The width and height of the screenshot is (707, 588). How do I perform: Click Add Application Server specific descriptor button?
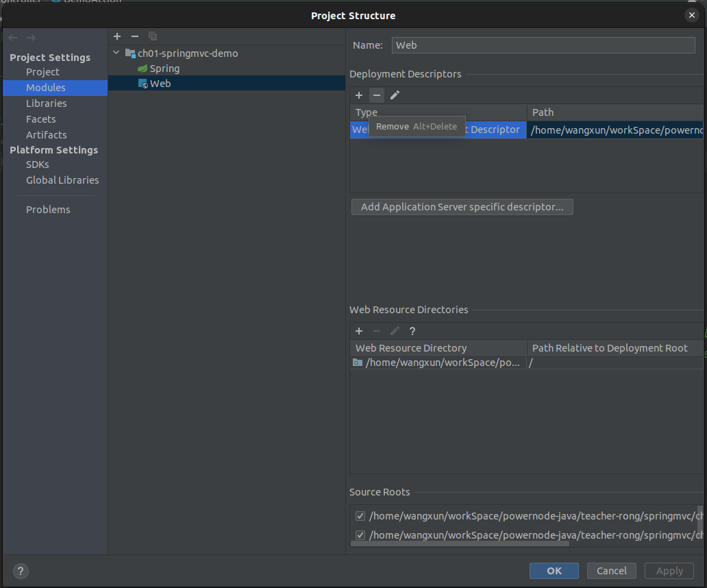coord(462,207)
